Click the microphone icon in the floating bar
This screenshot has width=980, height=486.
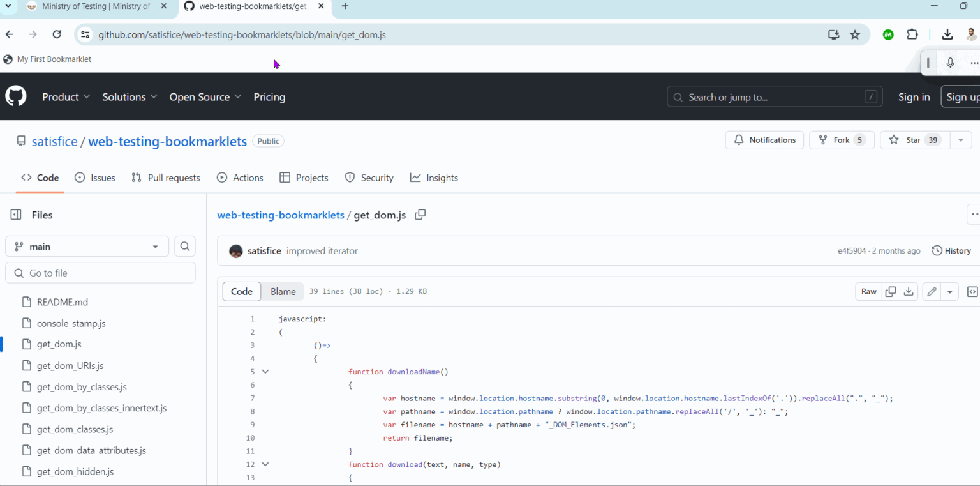coord(950,63)
